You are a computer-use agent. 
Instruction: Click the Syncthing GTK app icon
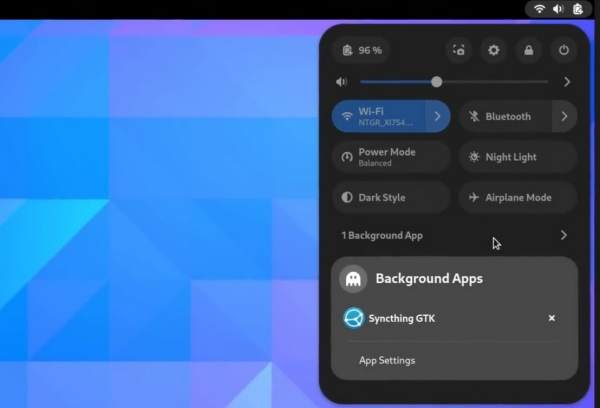(352, 318)
